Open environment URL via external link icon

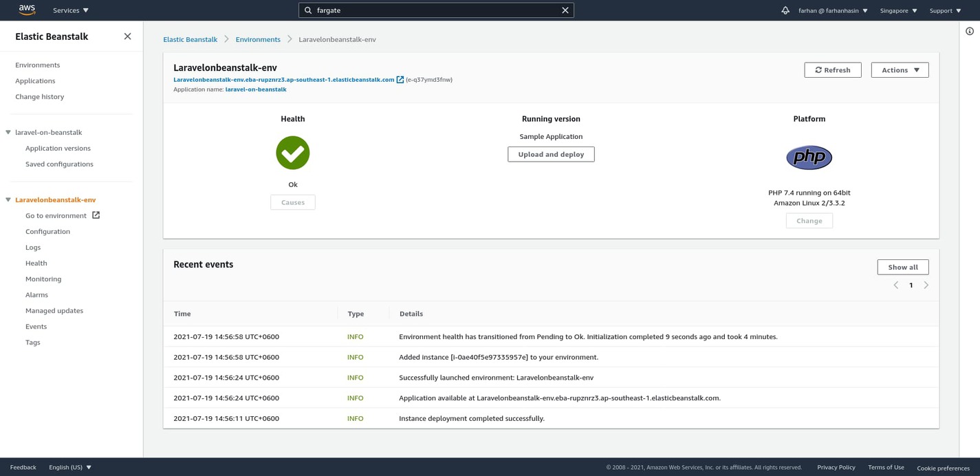point(401,79)
